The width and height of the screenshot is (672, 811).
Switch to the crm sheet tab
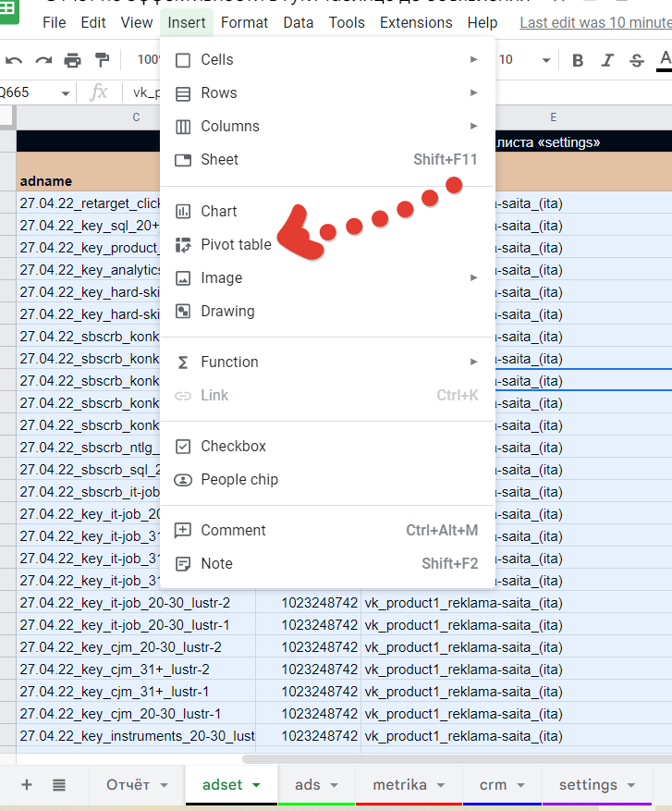[493, 784]
